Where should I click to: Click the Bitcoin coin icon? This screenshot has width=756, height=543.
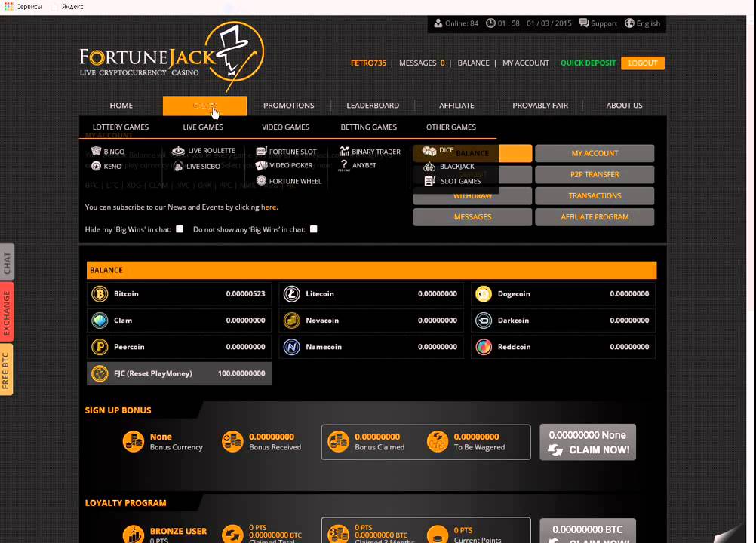(x=100, y=294)
